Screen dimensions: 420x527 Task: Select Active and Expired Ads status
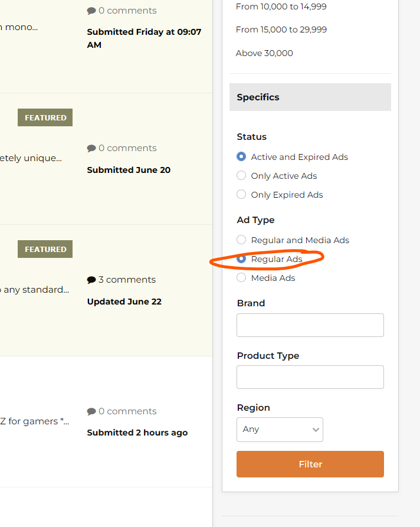(241, 157)
